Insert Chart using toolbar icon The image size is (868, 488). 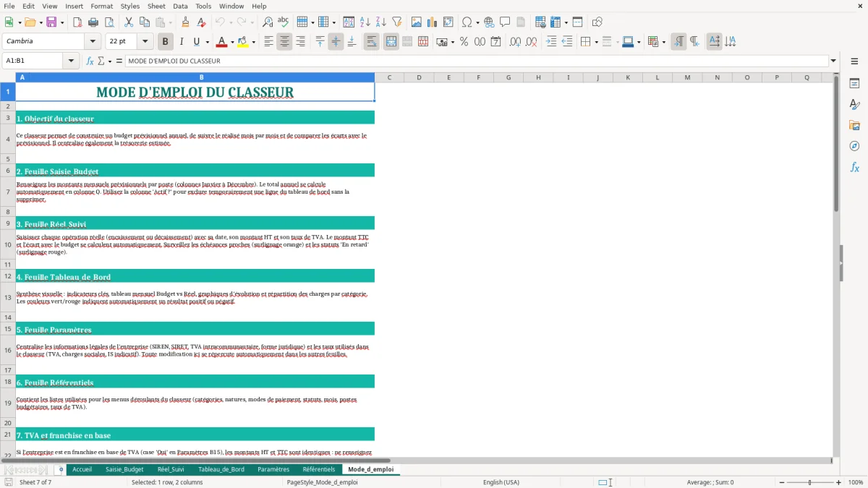click(x=433, y=22)
